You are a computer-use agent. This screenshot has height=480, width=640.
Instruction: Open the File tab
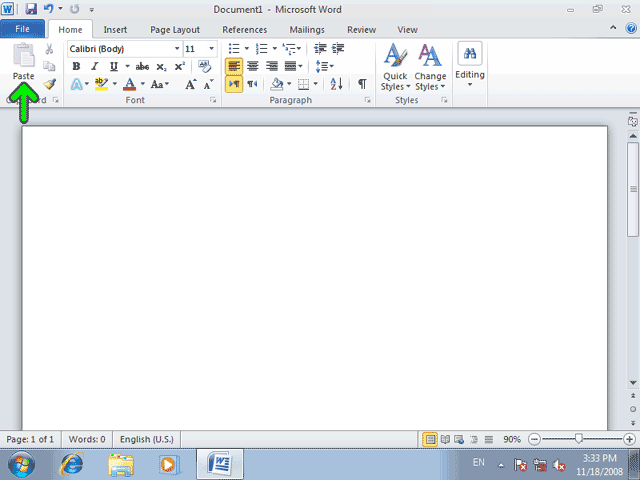(22, 29)
